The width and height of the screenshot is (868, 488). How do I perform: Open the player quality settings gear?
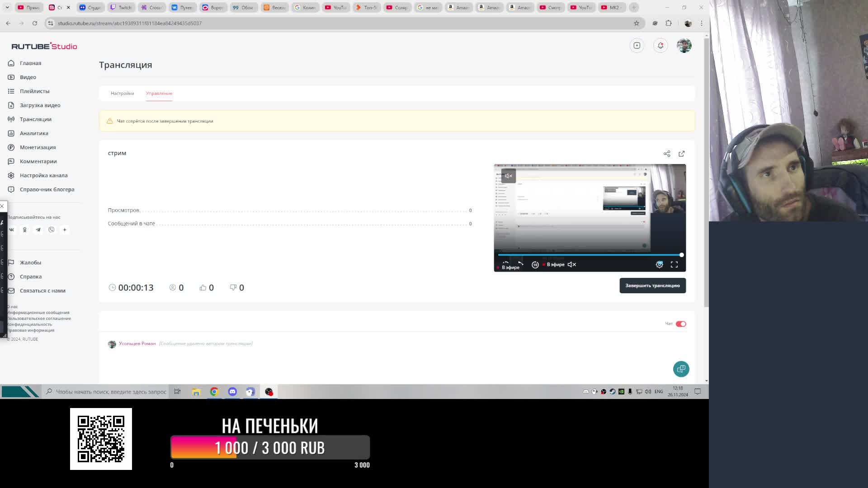point(659,265)
